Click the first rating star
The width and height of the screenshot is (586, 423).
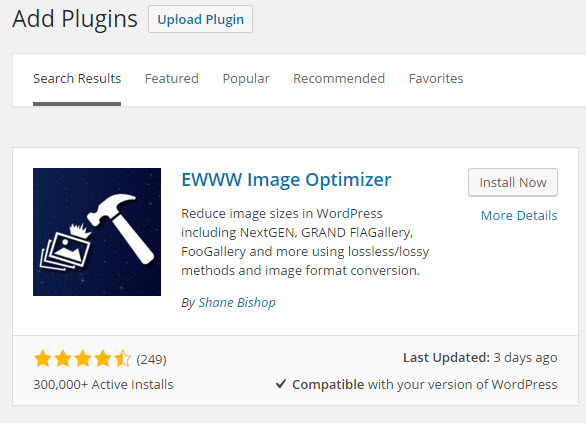43,359
